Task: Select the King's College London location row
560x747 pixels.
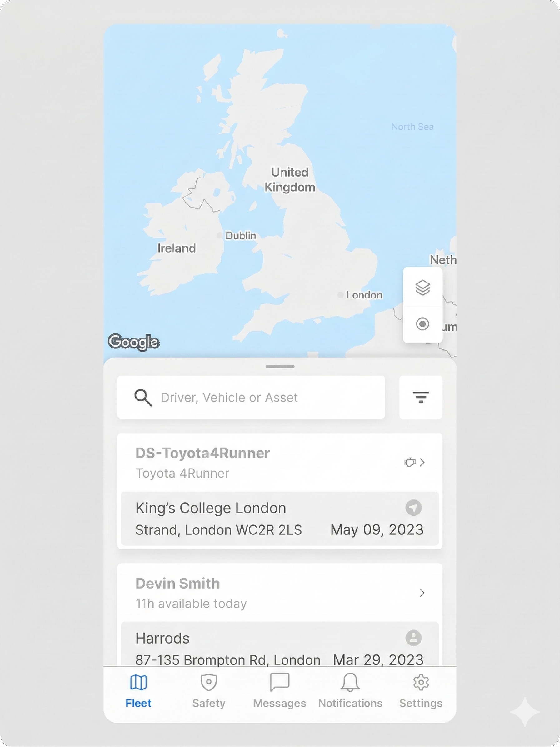Action: point(236,519)
